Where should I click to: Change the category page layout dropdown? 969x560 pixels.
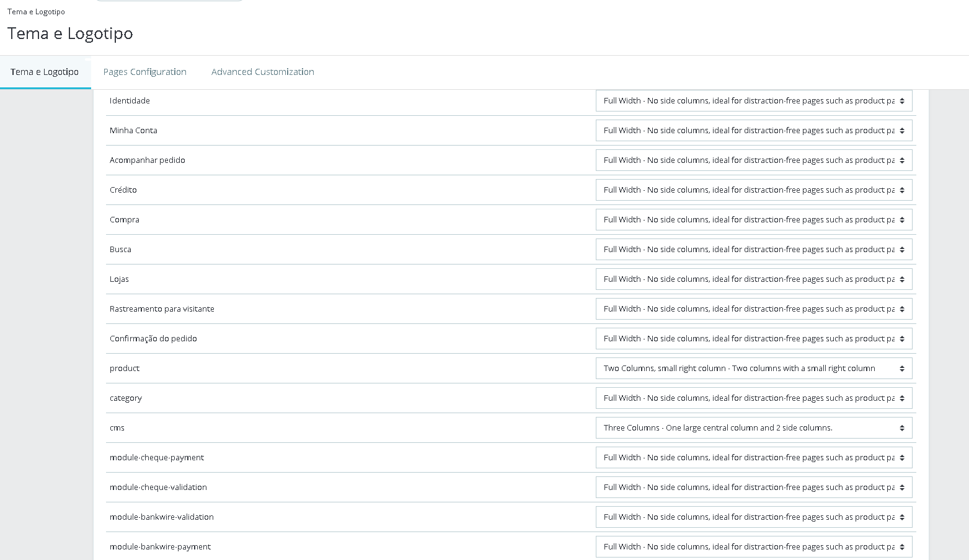[x=754, y=398]
